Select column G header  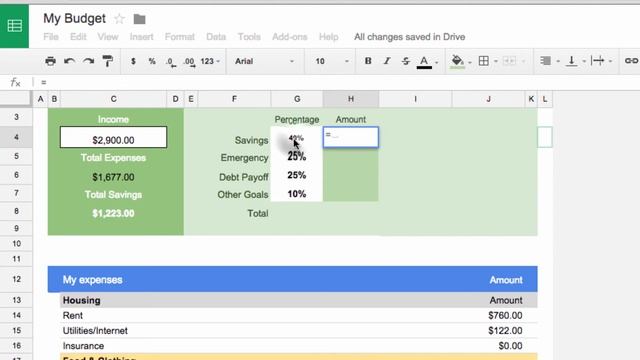pyautogui.click(x=297, y=99)
